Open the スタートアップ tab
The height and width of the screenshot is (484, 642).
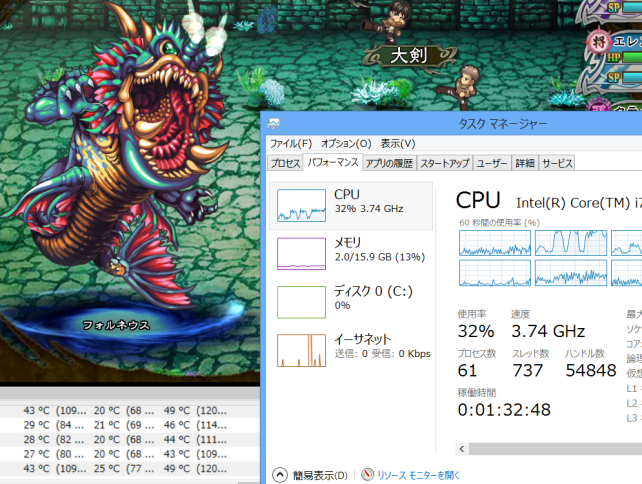click(445, 163)
